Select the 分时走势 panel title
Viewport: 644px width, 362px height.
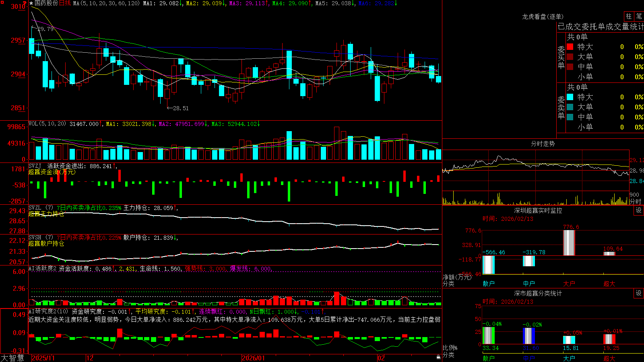click(543, 144)
